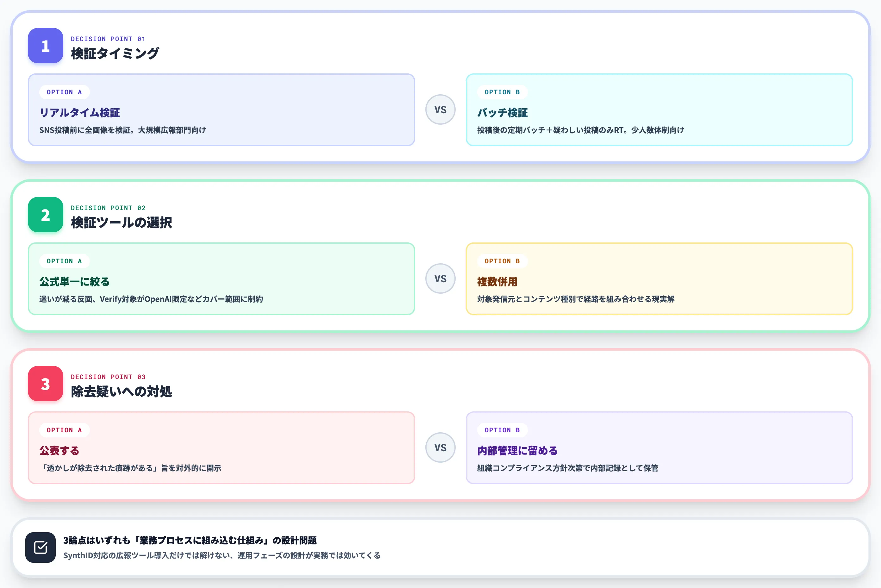Pick the 公表する option title
Image resolution: width=881 pixels, height=588 pixels.
pyautogui.click(x=59, y=451)
